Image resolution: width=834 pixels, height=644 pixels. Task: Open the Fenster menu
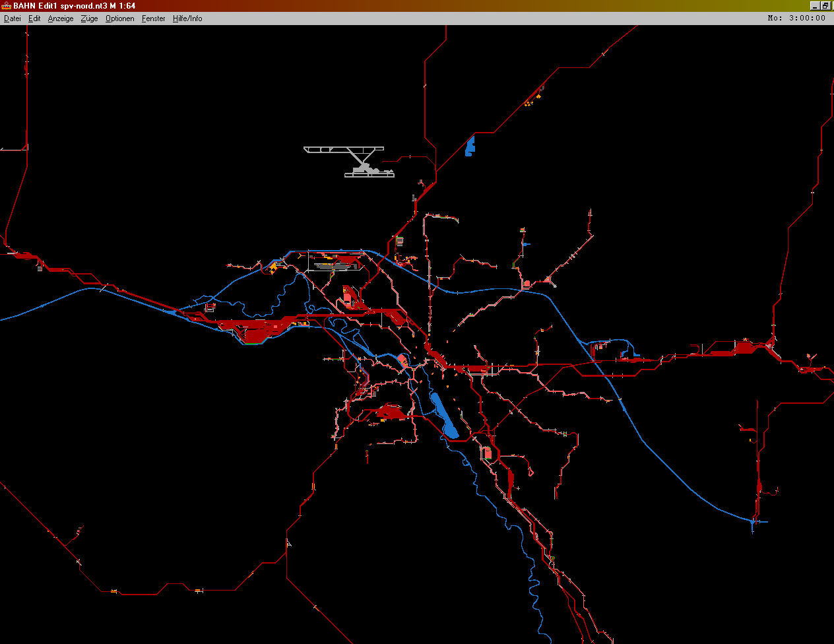click(153, 18)
